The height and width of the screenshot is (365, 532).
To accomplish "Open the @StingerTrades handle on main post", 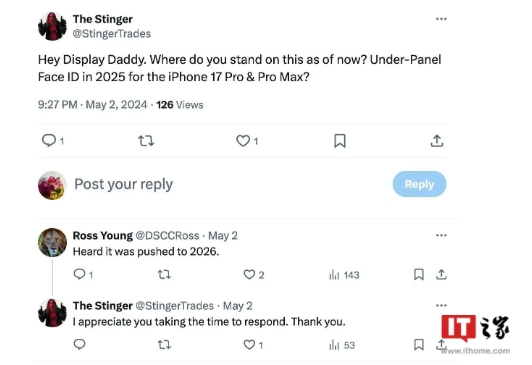I will 112,34.
